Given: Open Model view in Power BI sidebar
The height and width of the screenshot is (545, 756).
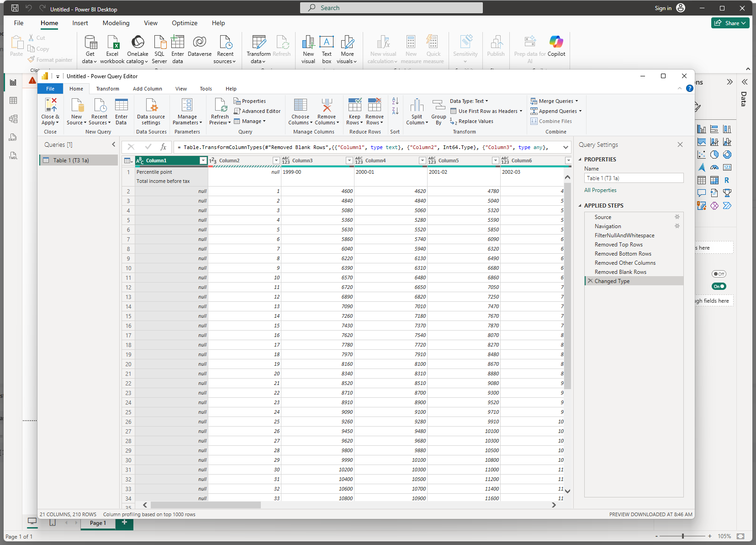Looking at the screenshot, I should (13, 119).
